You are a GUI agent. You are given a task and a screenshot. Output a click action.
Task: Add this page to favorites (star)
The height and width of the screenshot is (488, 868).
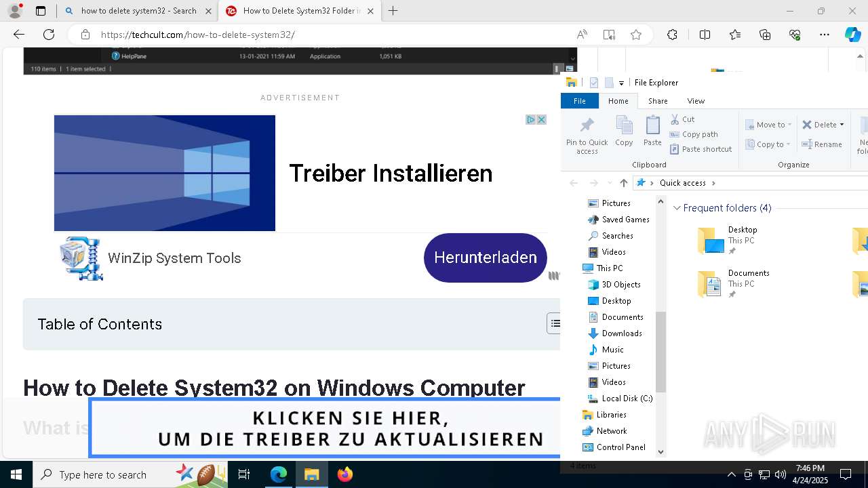coord(636,35)
